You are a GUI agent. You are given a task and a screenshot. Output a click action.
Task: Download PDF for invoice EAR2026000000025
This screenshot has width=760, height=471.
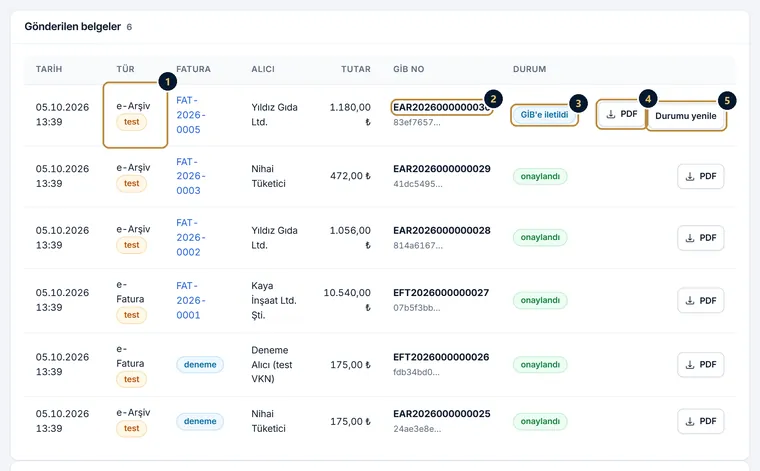click(x=700, y=421)
